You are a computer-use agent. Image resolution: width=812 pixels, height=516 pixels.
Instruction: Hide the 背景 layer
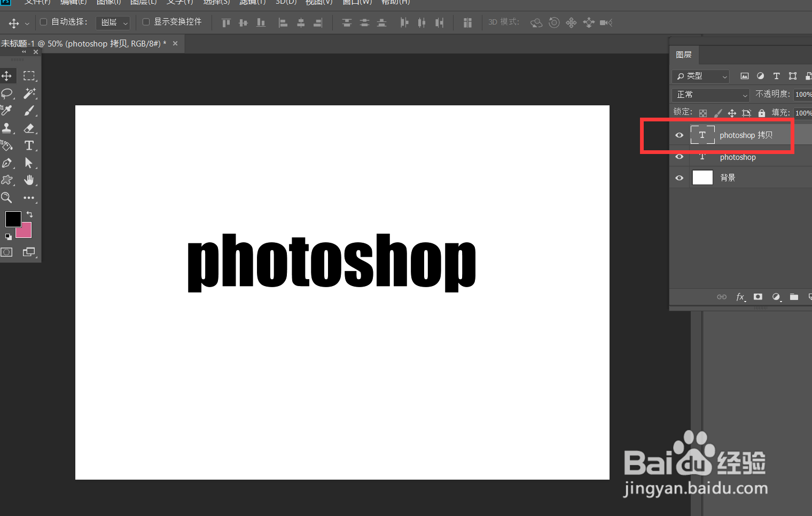point(679,178)
